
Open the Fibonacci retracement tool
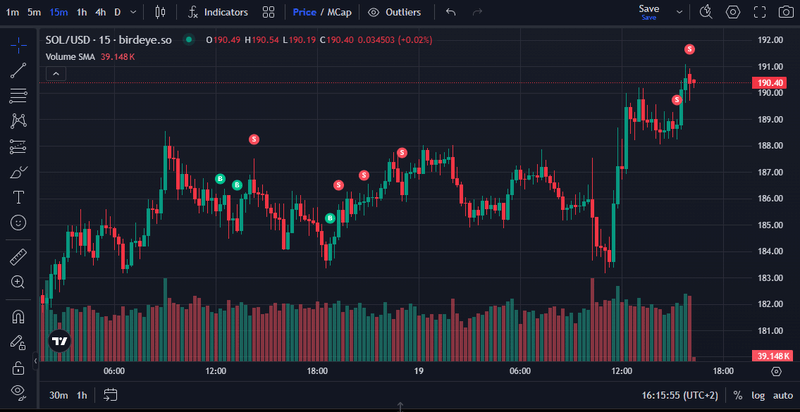[x=18, y=96]
